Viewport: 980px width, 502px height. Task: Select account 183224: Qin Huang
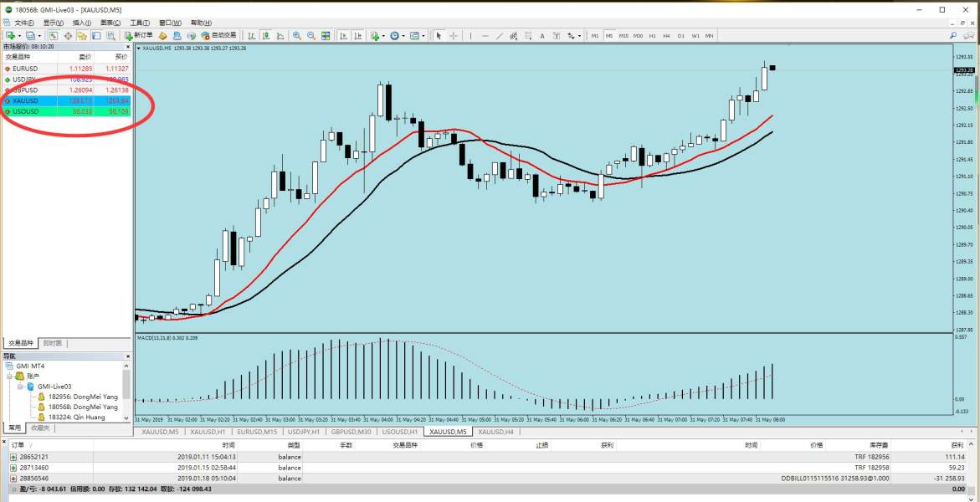[76, 417]
